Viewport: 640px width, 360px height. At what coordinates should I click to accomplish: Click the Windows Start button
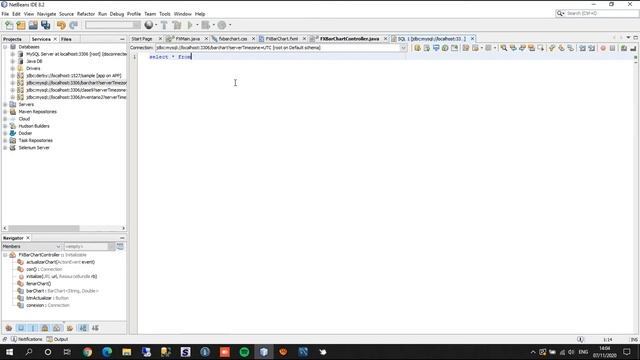9,352
